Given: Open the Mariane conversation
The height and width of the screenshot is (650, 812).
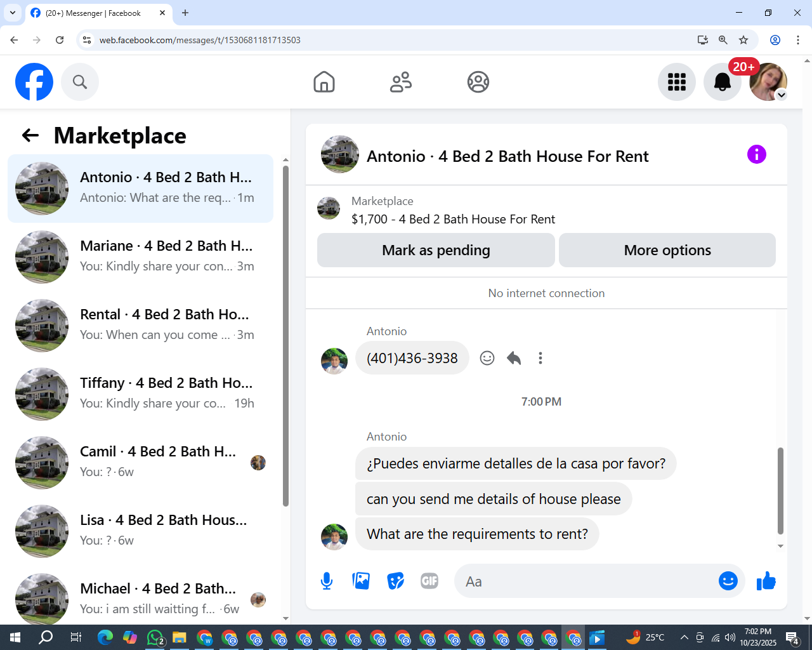Looking at the screenshot, I should coord(140,257).
